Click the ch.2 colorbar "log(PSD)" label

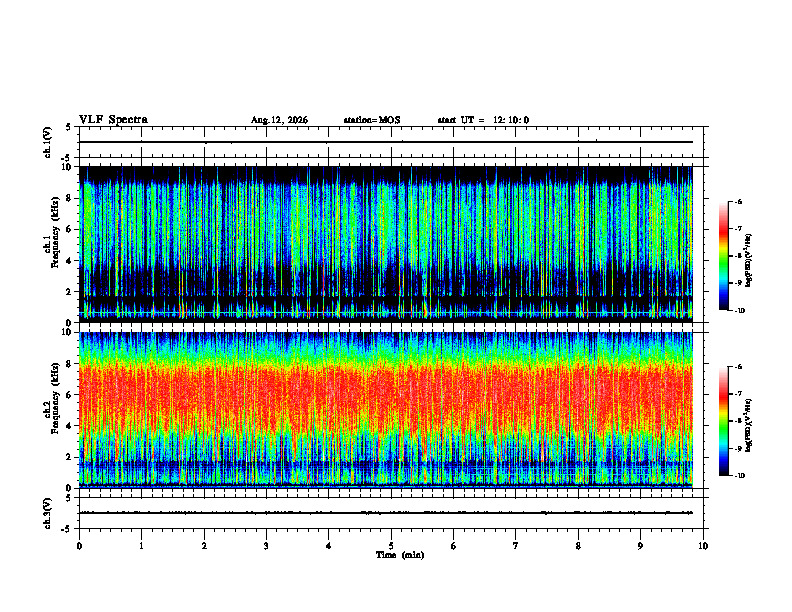click(x=749, y=425)
